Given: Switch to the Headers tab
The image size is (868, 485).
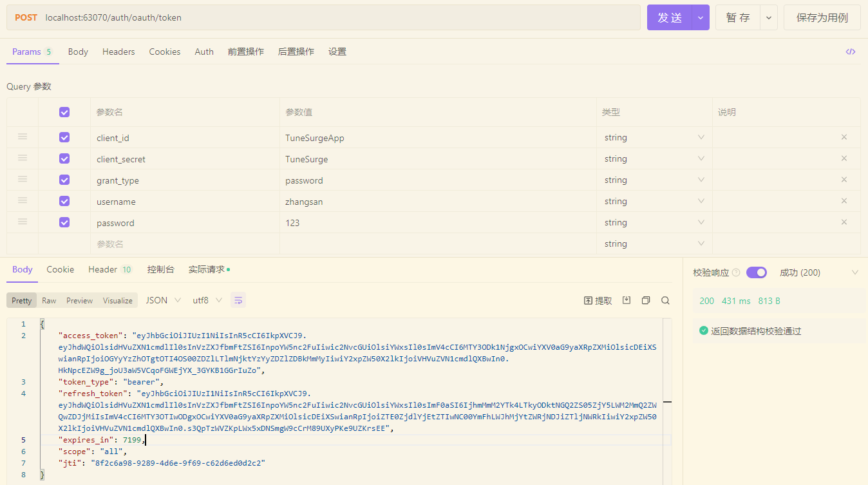Looking at the screenshot, I should coord(118,52).
